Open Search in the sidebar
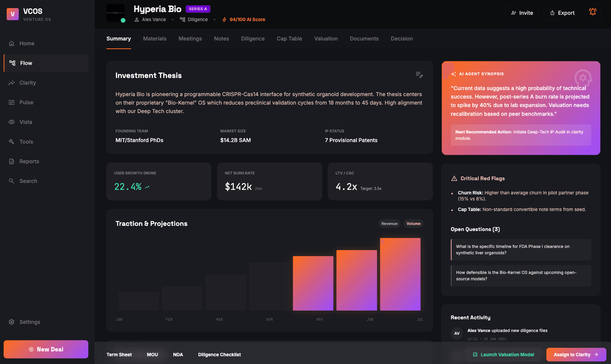 [28, 181]
